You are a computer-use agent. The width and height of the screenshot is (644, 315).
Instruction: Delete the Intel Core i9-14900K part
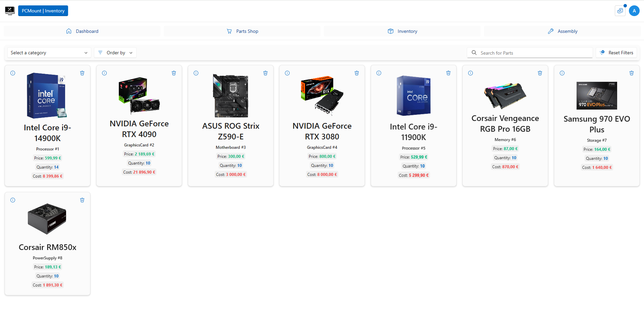[x=82, y=73]
